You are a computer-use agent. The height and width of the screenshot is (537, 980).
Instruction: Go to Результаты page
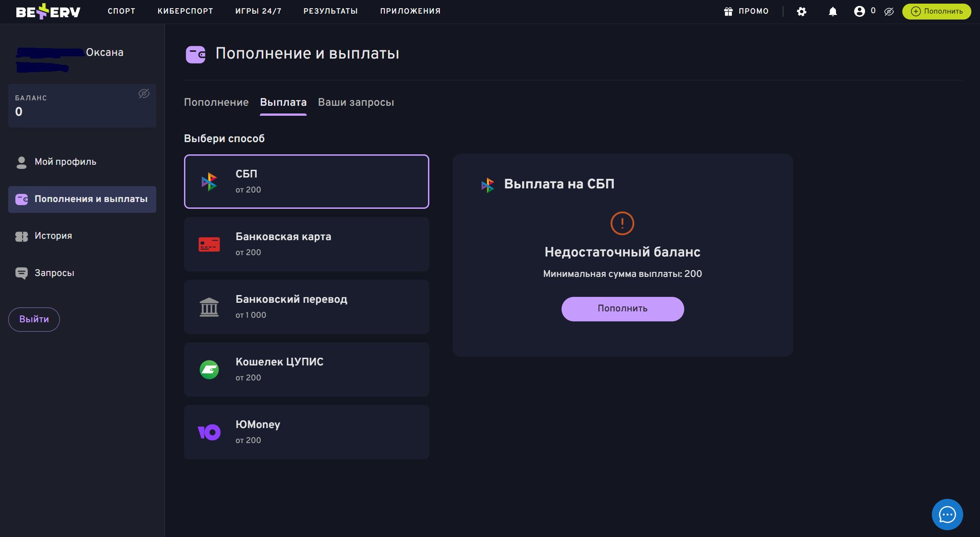click(331, 11)
